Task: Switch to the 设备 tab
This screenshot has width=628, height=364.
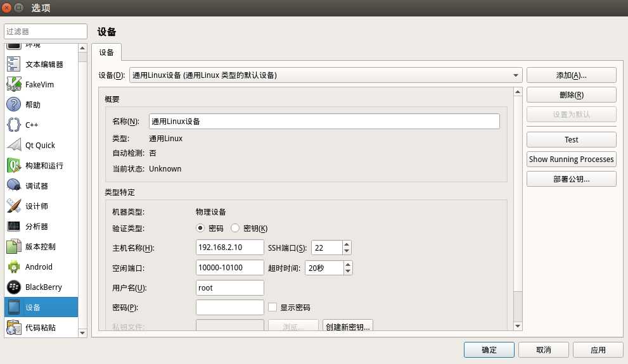Action: (x=106, y=53)
